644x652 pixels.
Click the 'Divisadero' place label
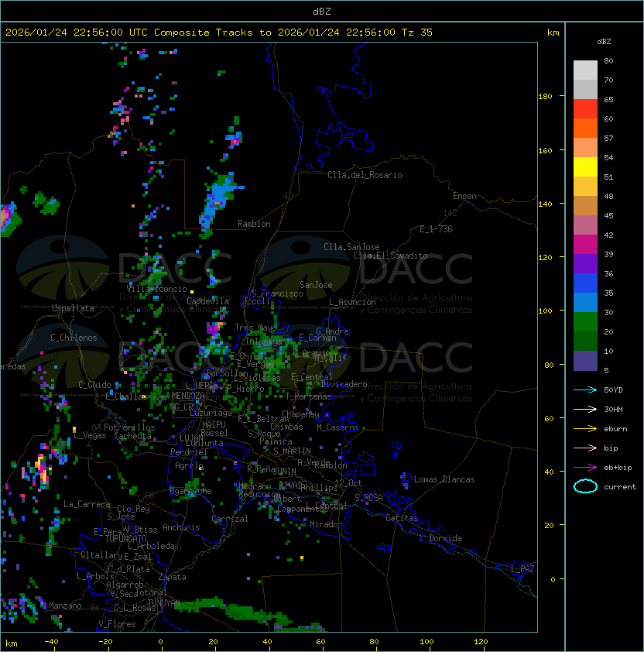(x=344, y=384)
